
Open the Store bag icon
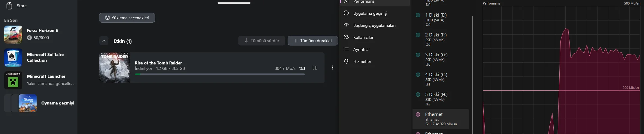[x=9, y=6]
